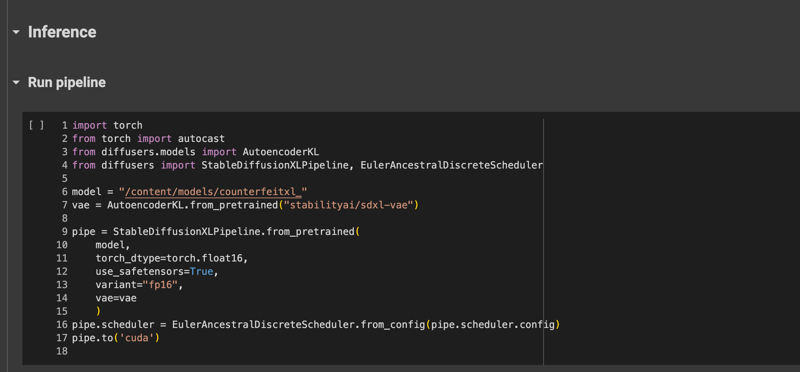Click the use_safetensors=True line

157,271
